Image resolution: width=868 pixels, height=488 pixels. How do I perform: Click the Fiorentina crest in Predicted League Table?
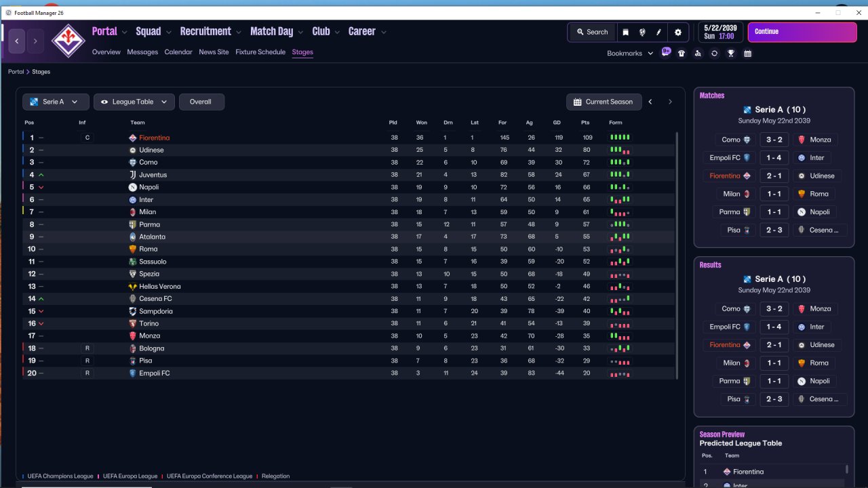point(727,472)
